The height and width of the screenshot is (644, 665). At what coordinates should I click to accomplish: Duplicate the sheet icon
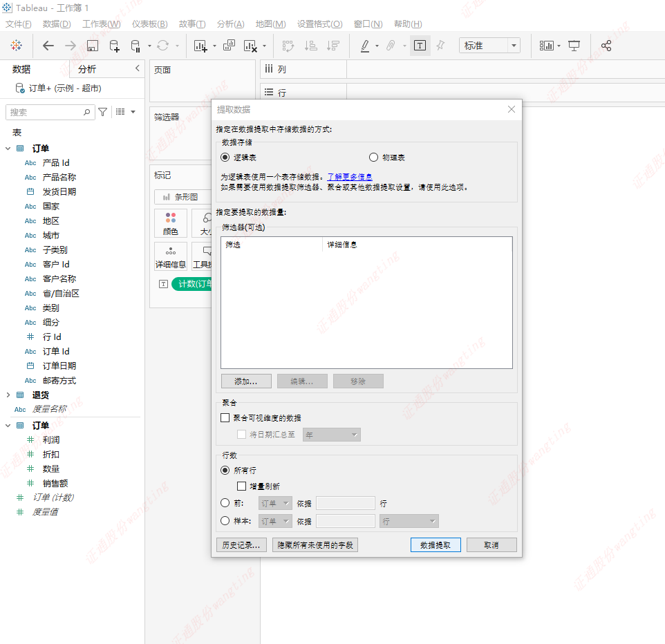pyautogui.click(x=229, y=46)
